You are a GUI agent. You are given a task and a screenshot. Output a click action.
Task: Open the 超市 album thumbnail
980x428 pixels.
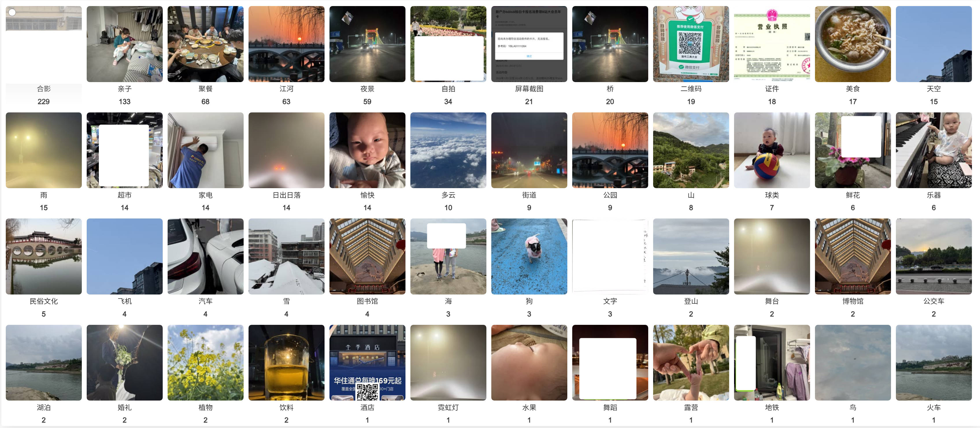click(x=124, y=150)
